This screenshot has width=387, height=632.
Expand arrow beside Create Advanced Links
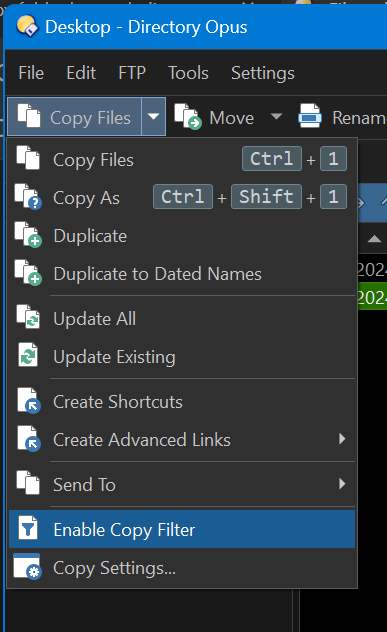click(x=342, y=439)
